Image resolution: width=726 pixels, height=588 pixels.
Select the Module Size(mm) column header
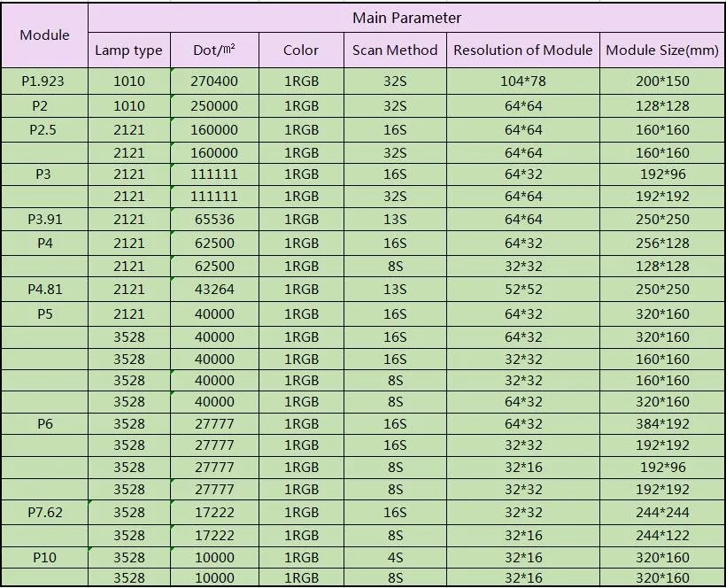662,50
